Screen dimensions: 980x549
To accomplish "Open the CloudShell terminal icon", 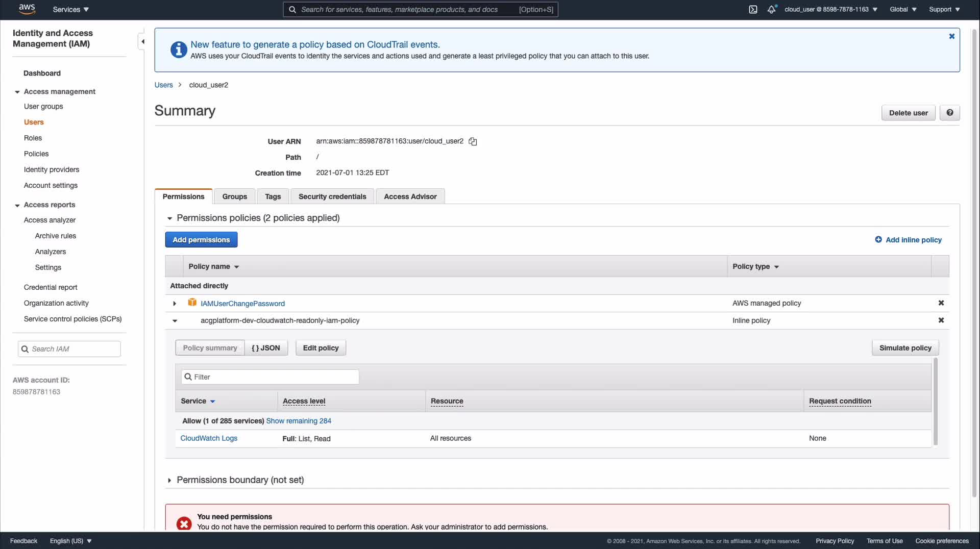I will point(753,9).
